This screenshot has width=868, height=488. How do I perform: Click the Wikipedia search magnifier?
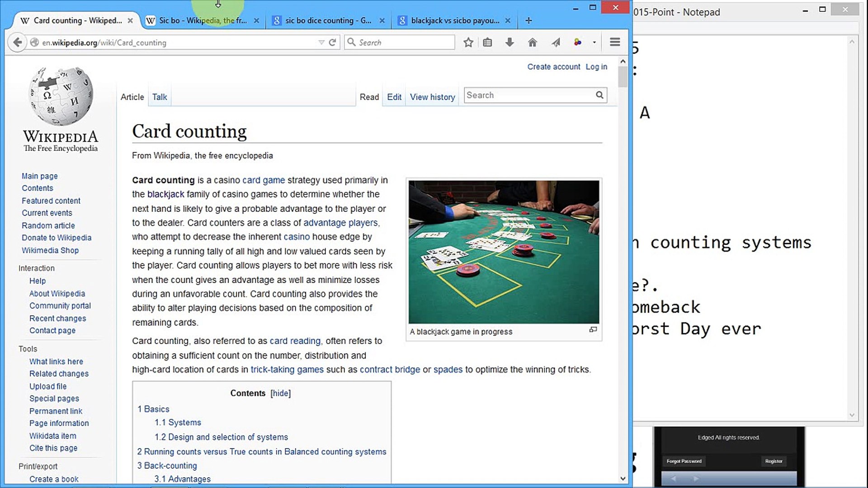tap(599, 95)
